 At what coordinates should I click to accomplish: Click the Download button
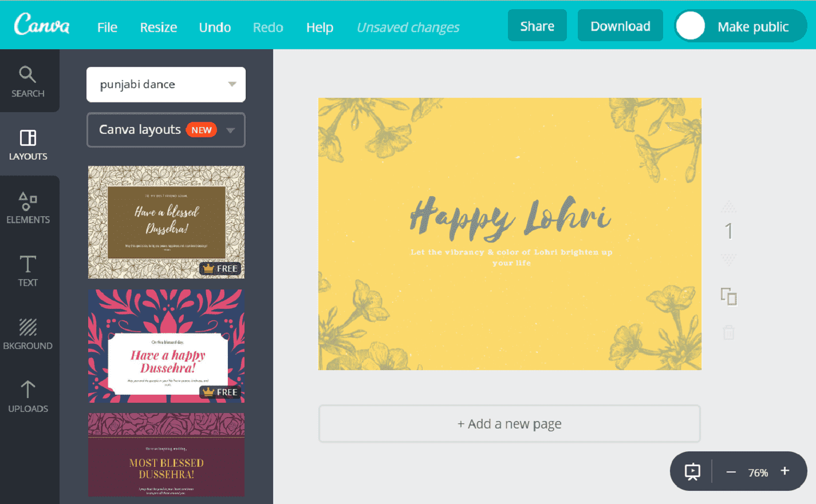pyautogui.click(x=620, y=26)
